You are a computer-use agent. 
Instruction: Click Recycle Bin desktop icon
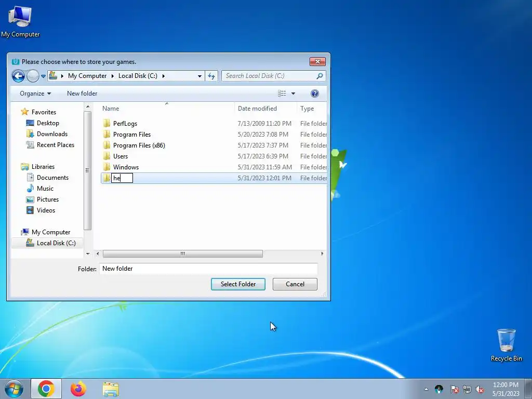pyautogui.click(x=506, y=345)
